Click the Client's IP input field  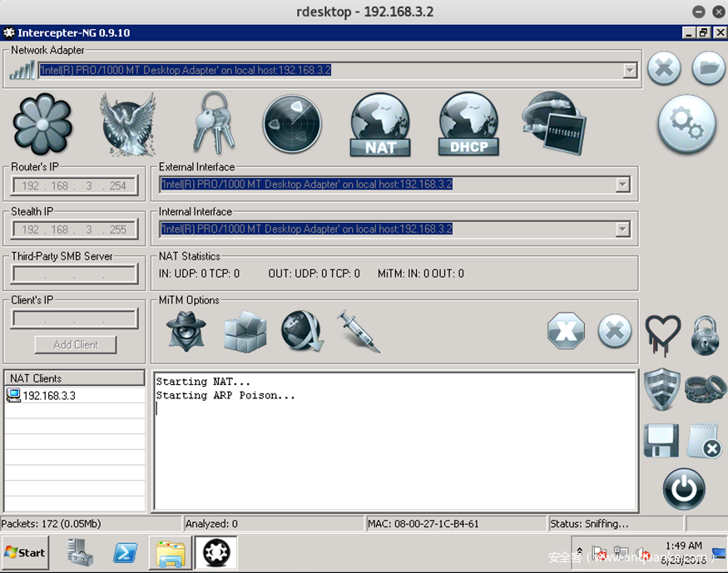(x=75, y=319)
